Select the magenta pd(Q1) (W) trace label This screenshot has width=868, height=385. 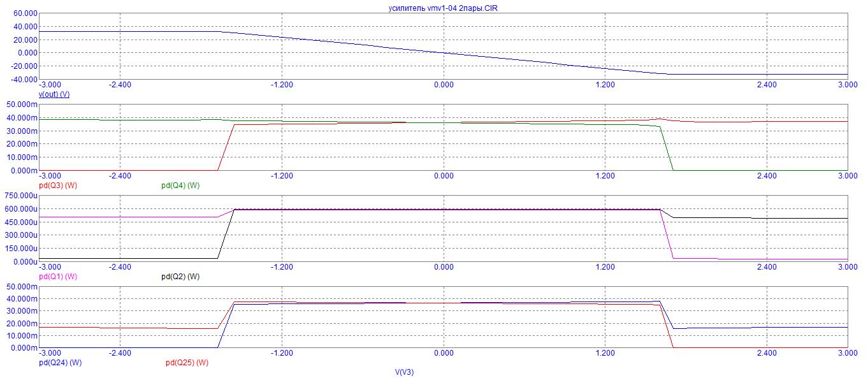(x=58, y=277)
